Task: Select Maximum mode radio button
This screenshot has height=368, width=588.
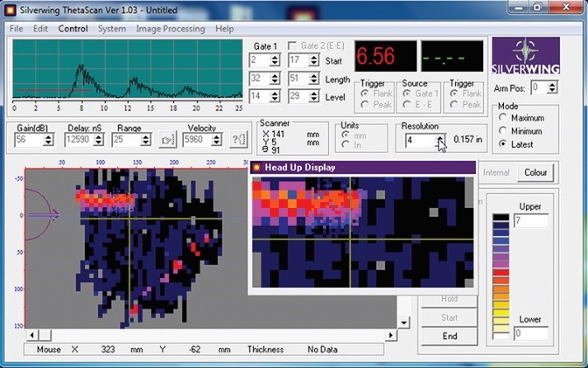Action: coord(503,118)
